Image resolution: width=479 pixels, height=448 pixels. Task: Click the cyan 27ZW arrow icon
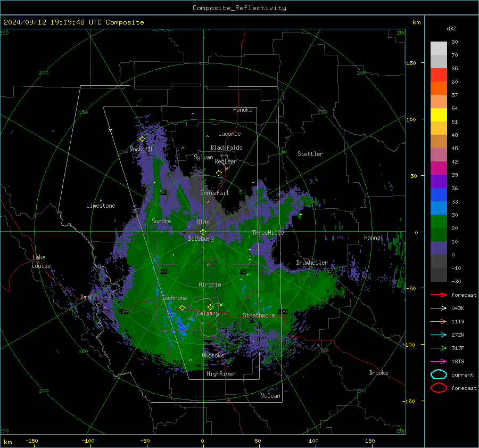click(439, 335)
